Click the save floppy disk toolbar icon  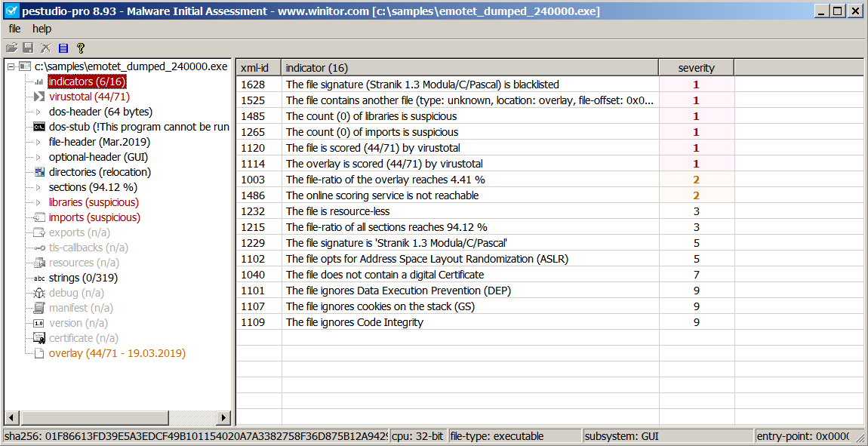tap(29, 48)
